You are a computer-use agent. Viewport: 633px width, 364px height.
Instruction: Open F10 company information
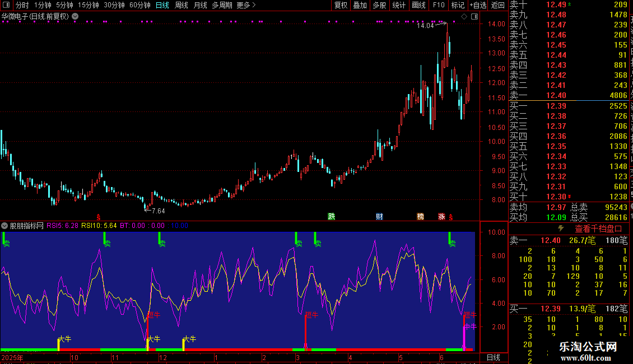pyautogui.click(x=439, y=5)
